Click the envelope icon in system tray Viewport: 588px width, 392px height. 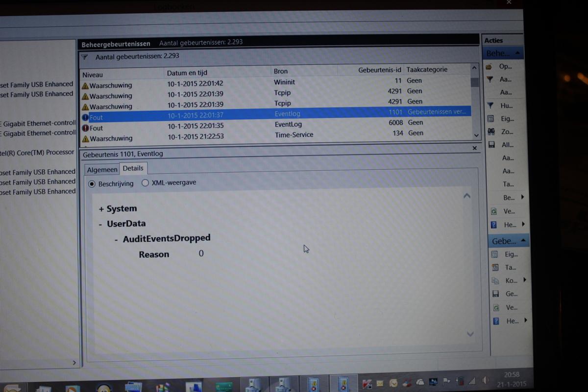point(380,384)
